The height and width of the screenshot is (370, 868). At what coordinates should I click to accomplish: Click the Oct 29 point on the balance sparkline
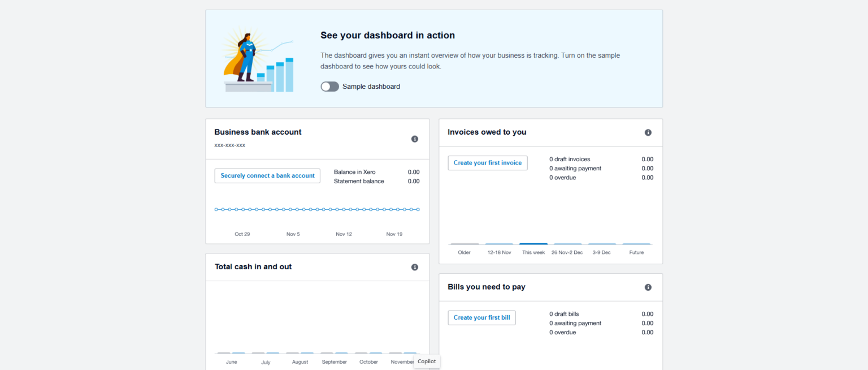[242, 209]
